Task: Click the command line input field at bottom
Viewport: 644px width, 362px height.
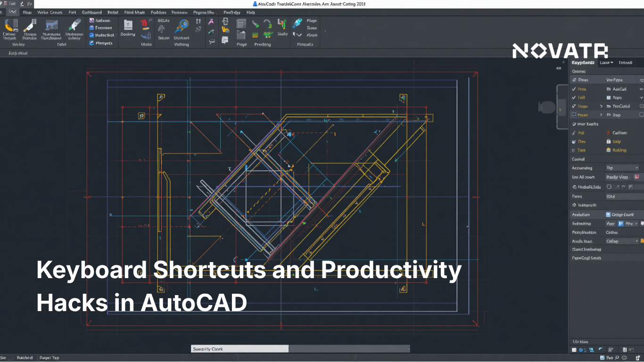Action: pos(349,349)
